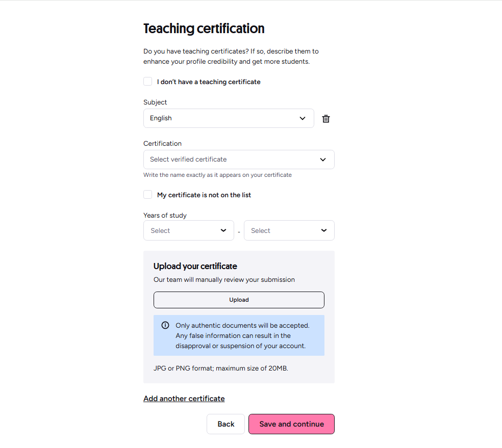Click the arrow of the end year selector

click(323, 230)
